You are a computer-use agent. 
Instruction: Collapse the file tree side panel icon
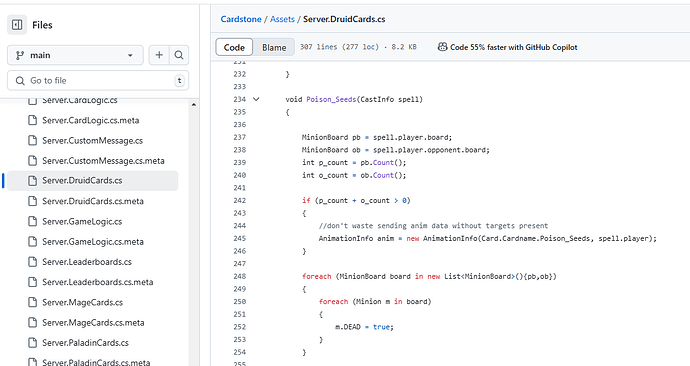[17, 25]
